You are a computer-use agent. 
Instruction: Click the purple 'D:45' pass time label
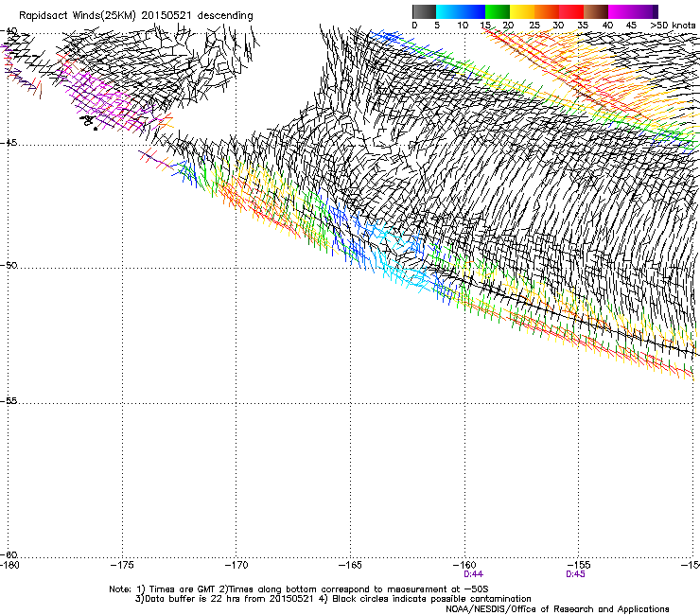click(x=575, y=574)
